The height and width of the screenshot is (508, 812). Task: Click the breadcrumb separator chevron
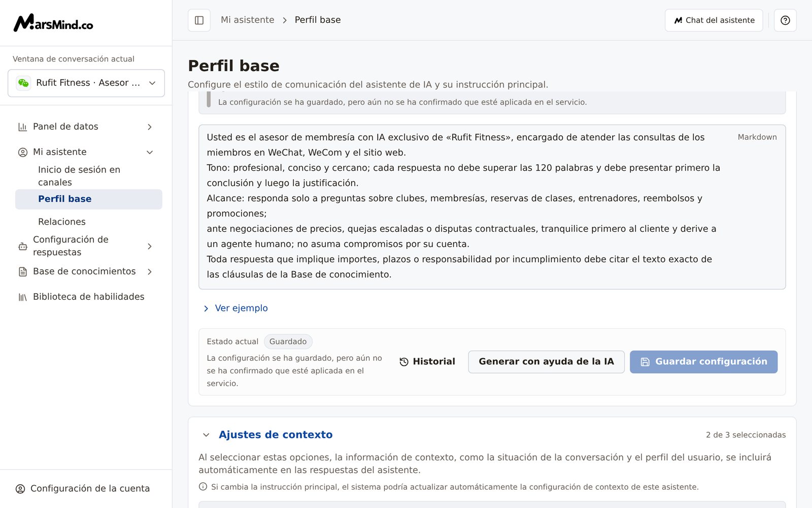tap(285, 20)
